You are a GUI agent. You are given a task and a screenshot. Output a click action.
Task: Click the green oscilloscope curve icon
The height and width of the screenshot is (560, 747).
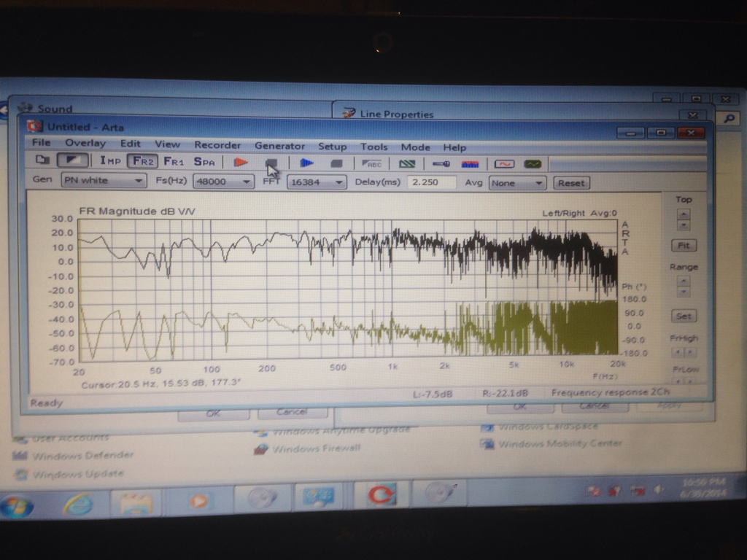[x=533, y=164]
